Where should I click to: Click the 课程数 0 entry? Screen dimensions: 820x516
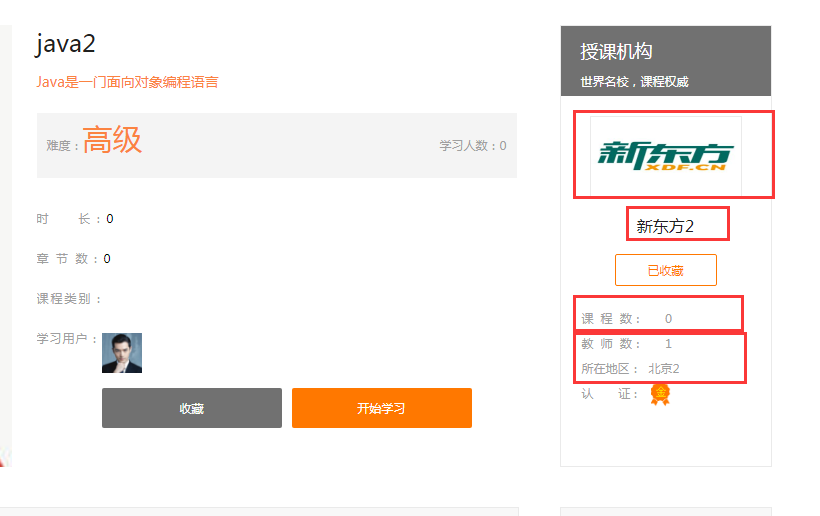627,318
